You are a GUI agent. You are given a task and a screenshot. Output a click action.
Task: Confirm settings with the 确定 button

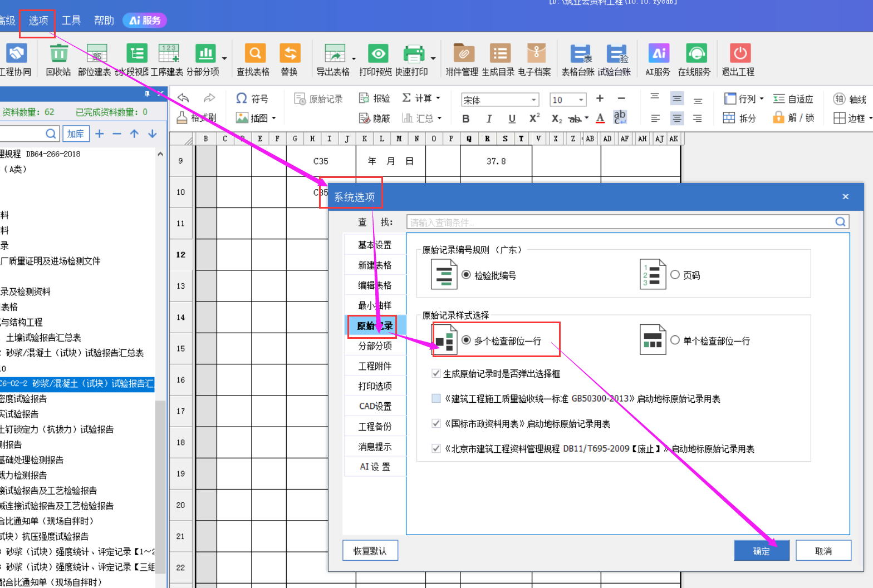[761, 551]
